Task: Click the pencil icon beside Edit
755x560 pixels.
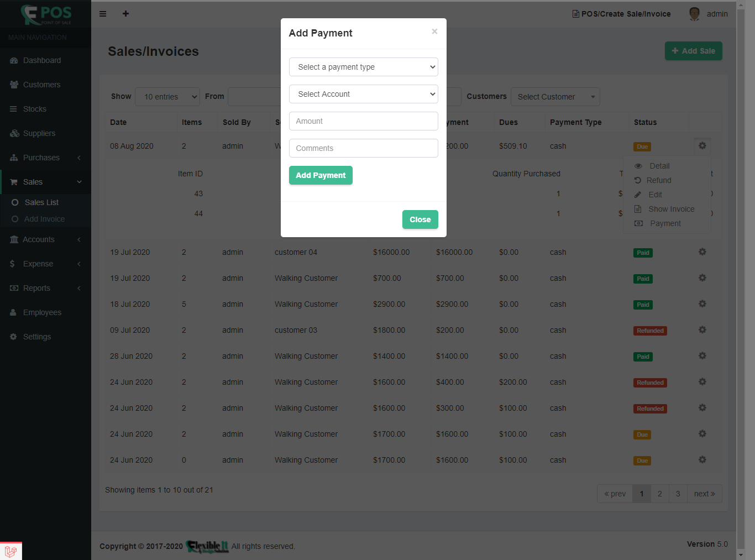Action: tap(638, 195)
